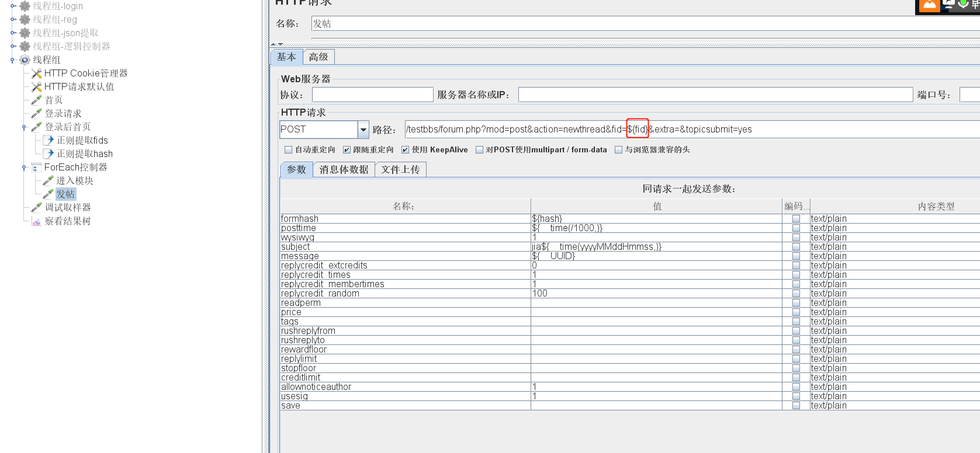This screenshot has width=980, height=453.
Task: Select 正则提取hash tree item
Action: coord(85,154)
